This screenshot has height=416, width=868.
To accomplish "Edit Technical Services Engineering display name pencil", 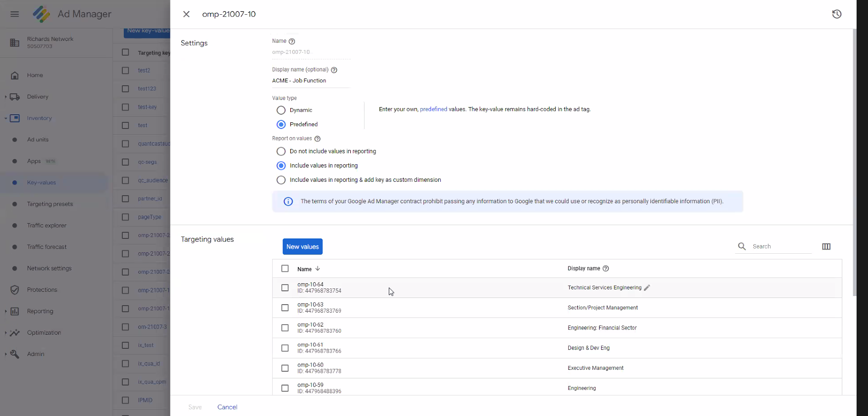I will pos(647,288).
